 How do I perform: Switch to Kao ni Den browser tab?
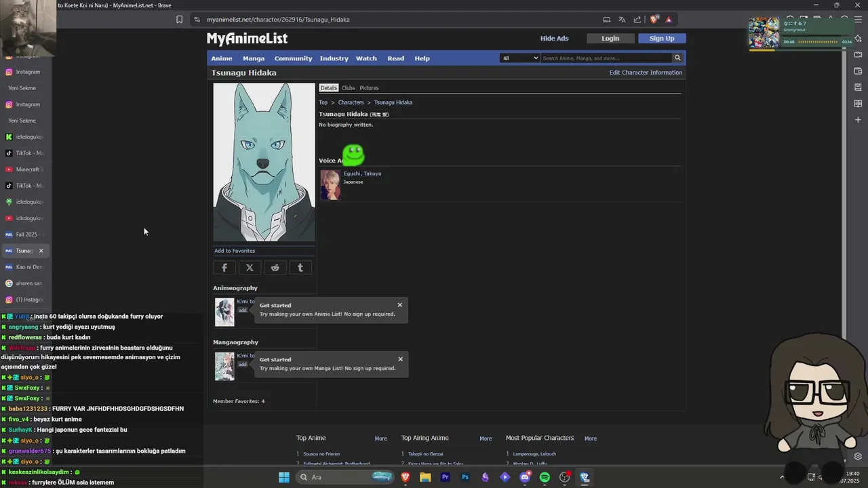24,267
